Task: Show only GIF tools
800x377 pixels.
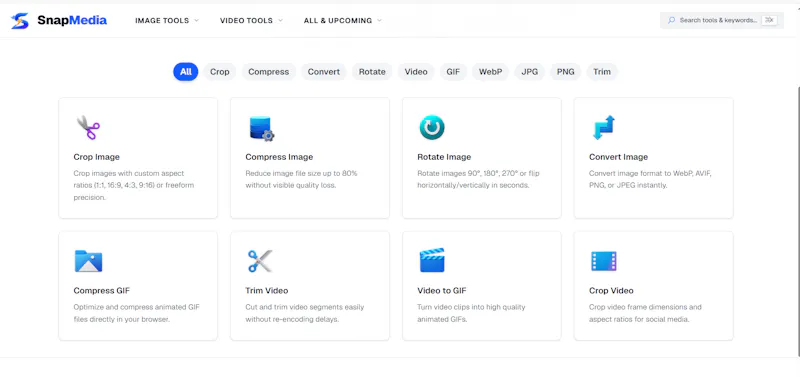Action: [453, 72]
